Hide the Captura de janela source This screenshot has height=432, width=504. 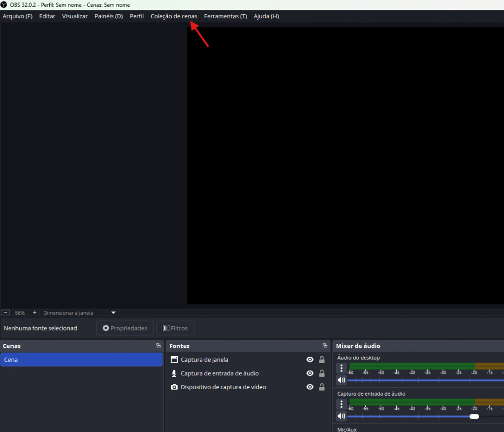click(x=310, y=360)
